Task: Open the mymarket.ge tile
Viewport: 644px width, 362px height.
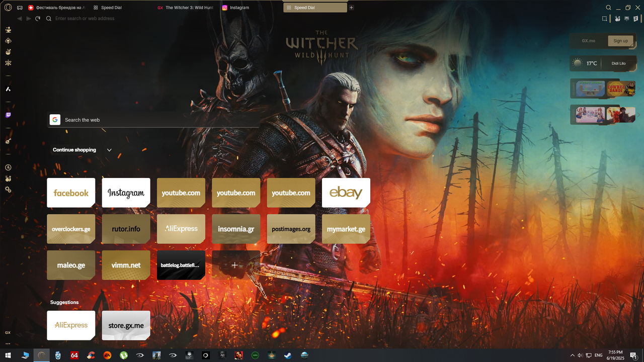Action: point(346,229)
